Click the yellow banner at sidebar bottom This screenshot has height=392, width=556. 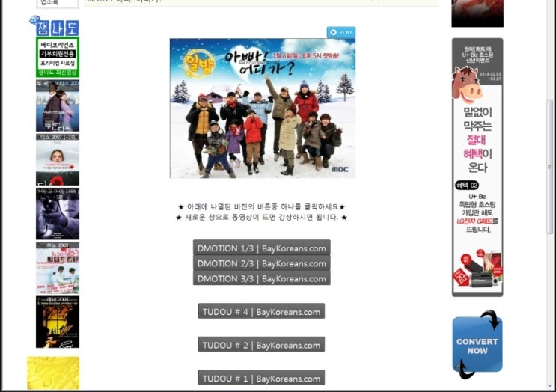click(53, 373)
